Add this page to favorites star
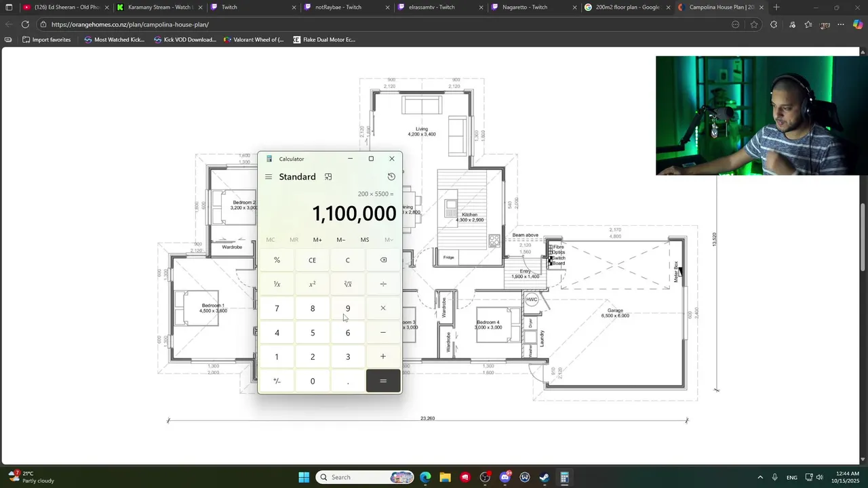This screenshot has height=488, width=868. pos(754,24)
